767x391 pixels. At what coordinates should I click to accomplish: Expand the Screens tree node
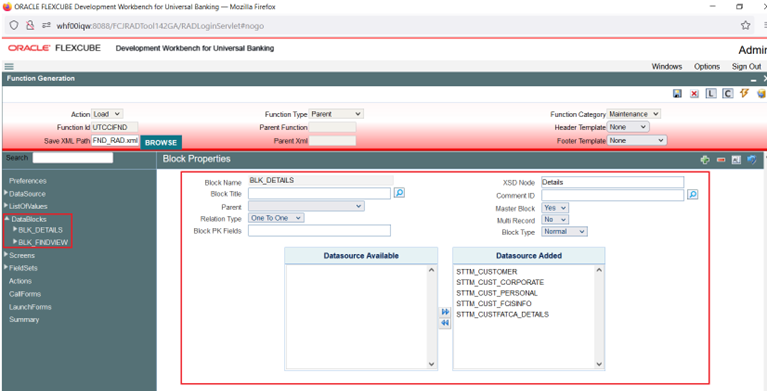(6, 254)
